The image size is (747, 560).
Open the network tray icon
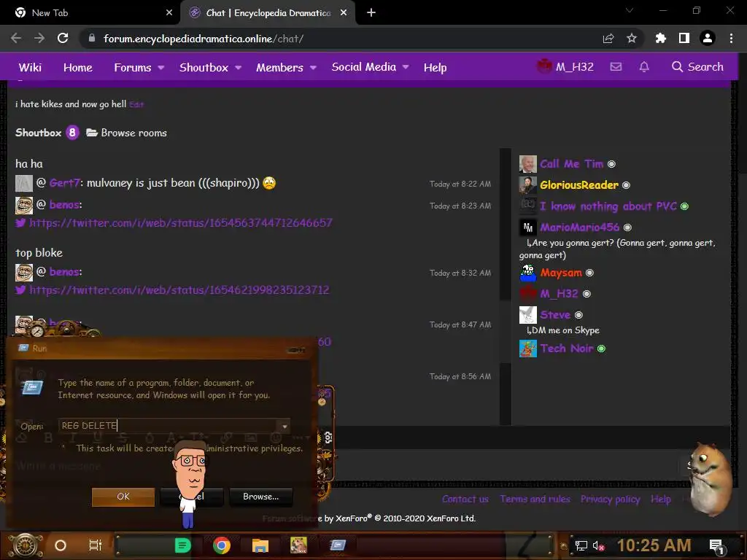click(x=581, y=545)
